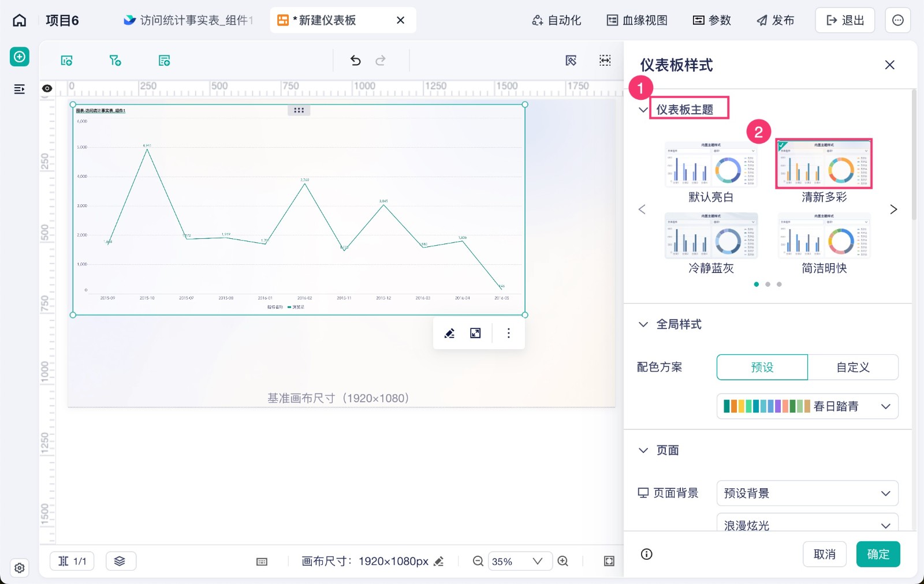This screenshot has width=924, height=584.
Task: Click the 退出 button
Action: 845,20
